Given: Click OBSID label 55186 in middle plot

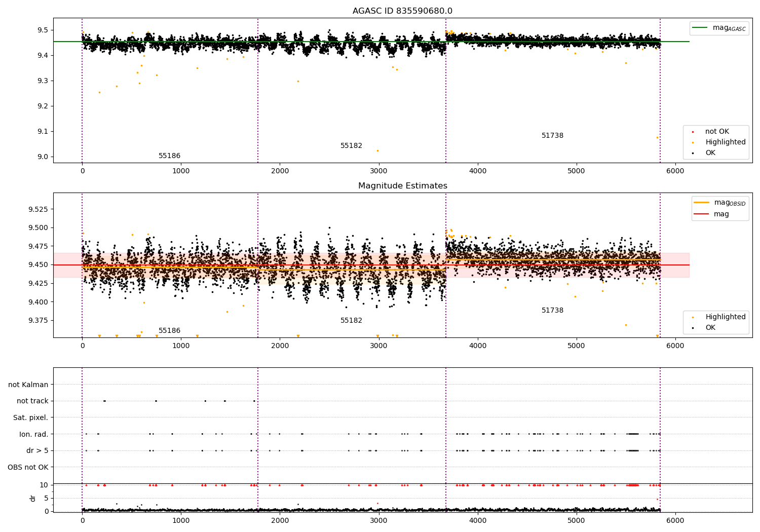Looking at the screenshot, I should pyautogui.click(x=169, y=331).
